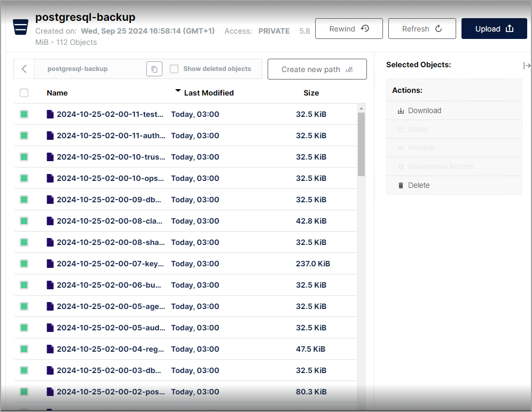The height and width of the screenshot is (412, 532).
Task: Click the file icon for 2024-10-25-02-00-07-key
Action: click(50, 264)
